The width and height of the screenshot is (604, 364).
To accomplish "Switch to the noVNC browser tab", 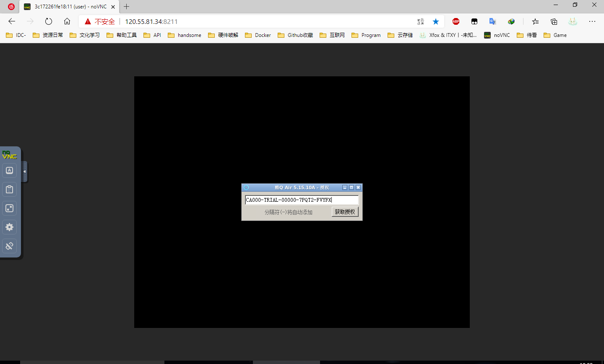I will tap(69, 7).
